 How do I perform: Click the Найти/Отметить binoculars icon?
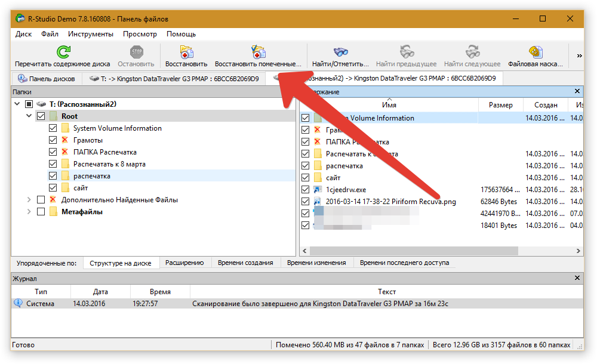click(x=340, y=52)
